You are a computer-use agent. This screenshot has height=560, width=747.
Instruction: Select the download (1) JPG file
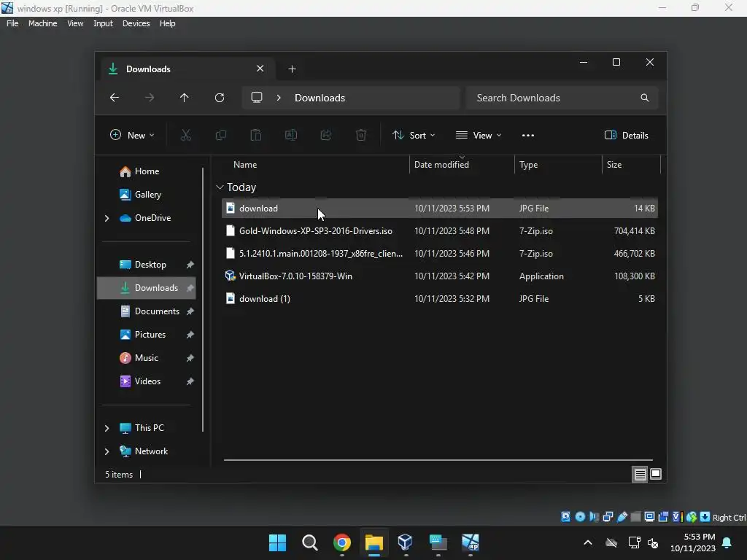440,298
